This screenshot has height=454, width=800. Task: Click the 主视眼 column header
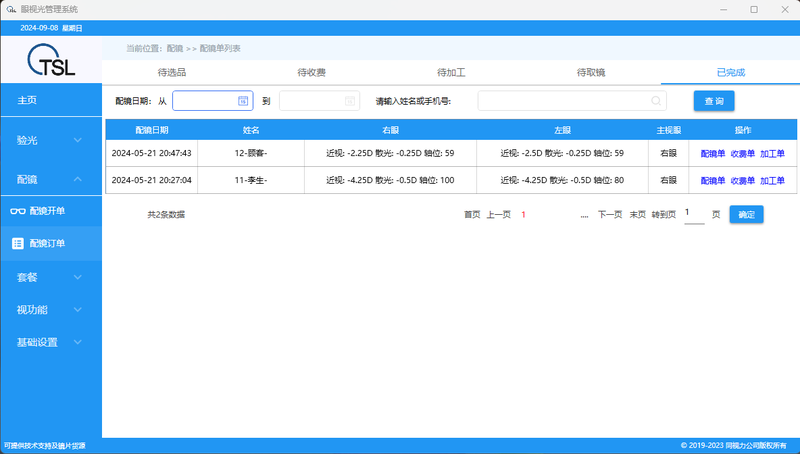(x=668, y=130)
